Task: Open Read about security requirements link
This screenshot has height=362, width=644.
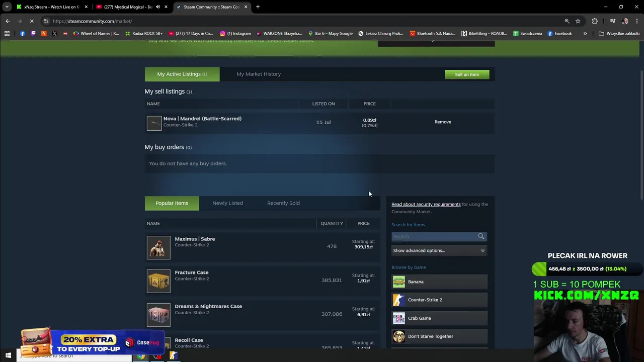Action: [x=426, y=204]
